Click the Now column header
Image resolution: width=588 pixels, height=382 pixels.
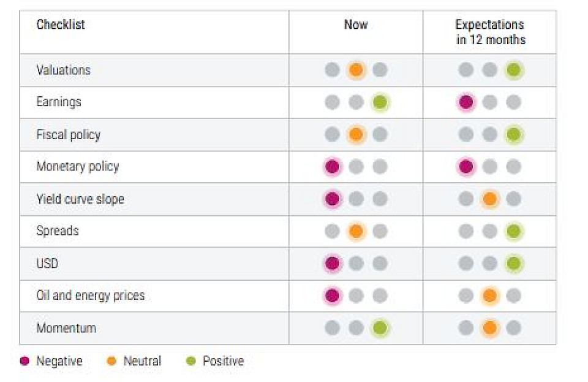click(356, 25)
